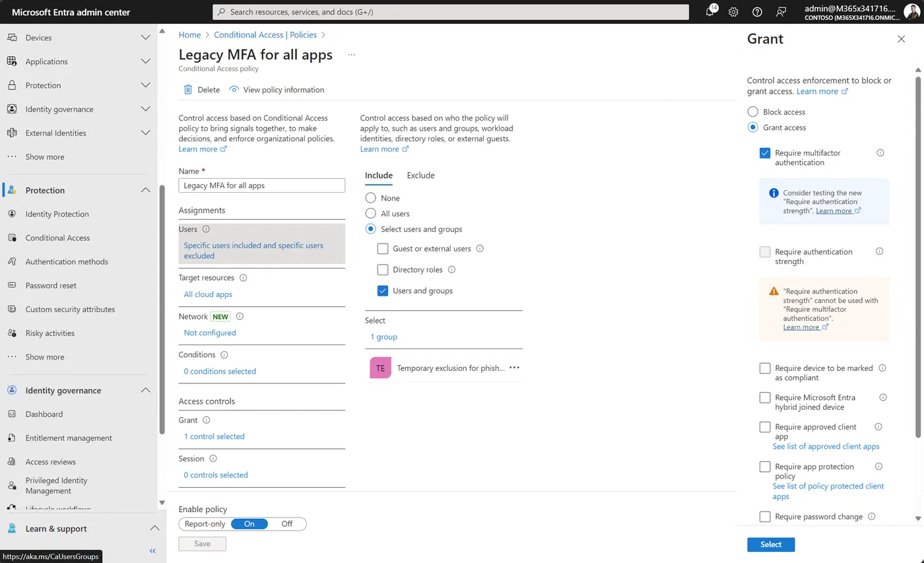Show info for Require multifactor authentication
Viewport: 924px width, 563px height.
tap(880, 152)
